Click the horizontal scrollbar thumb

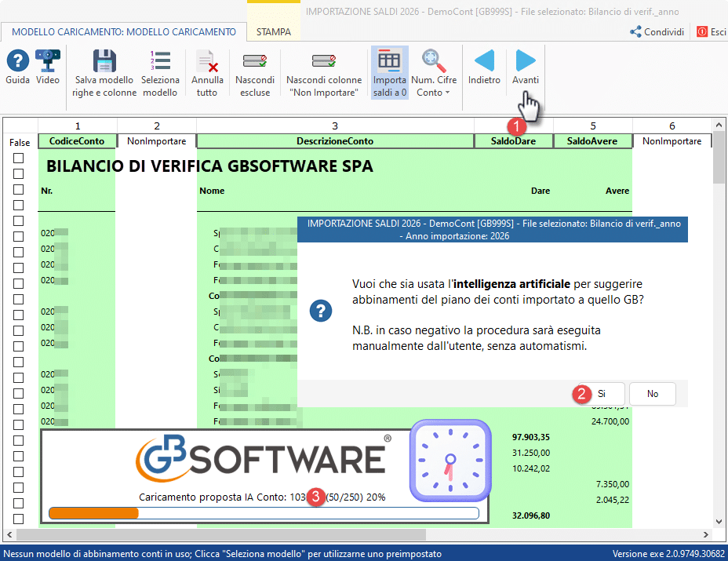[x=221, y=534]
